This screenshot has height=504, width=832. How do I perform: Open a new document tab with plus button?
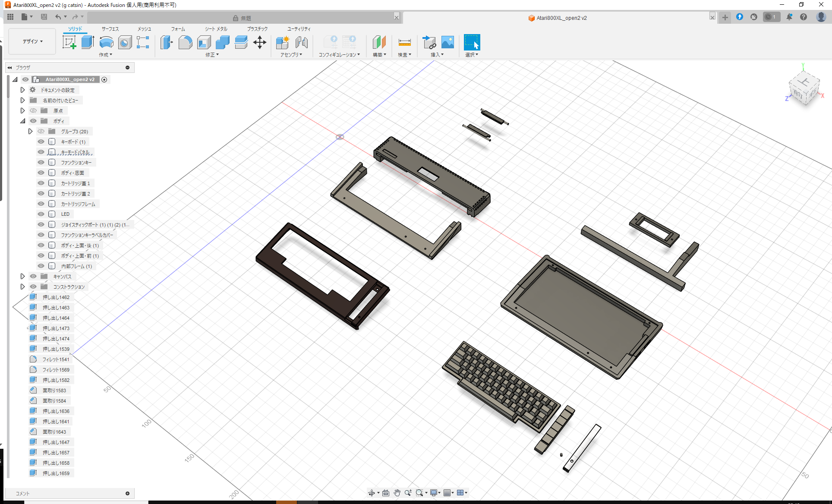(x=725, y=18)
